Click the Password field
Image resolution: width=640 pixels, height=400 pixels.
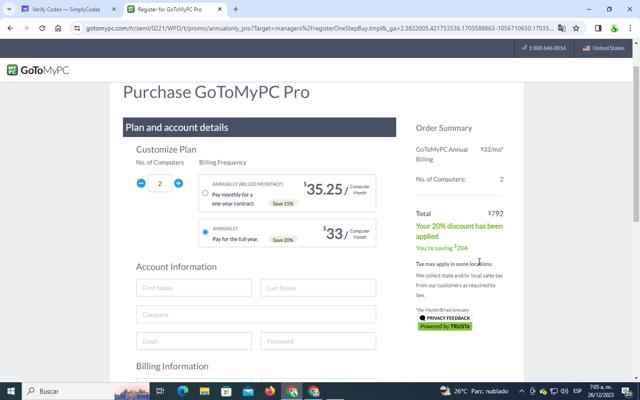pyautogui.click(x=318, y=341)
